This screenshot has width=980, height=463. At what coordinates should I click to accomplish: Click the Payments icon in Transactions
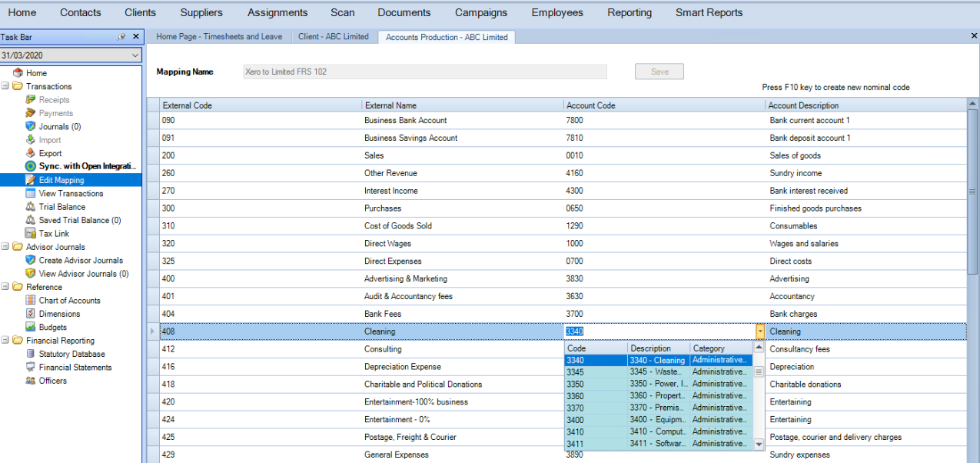(x=31, y=113)
